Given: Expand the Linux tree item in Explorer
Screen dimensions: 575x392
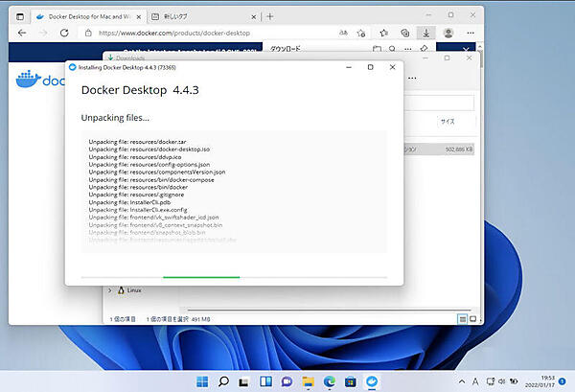Looking at the screenshot, I should point(110,290).
